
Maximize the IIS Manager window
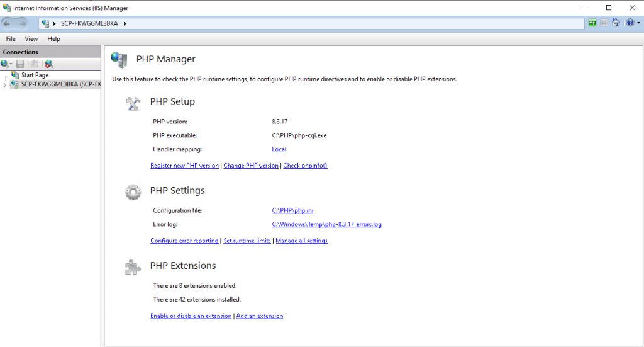(x=609, y=8)
